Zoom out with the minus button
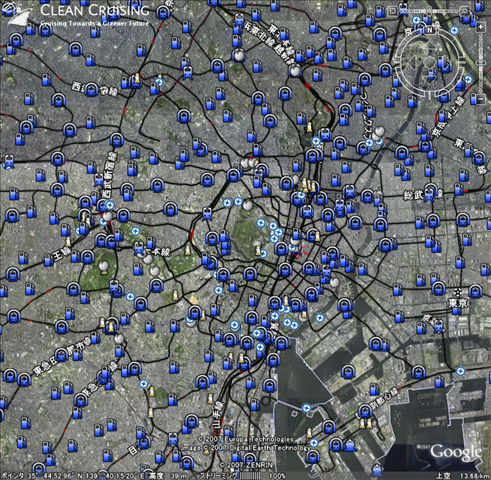Image resolution: width=491 pixels, height=480 pixels. point(480,99)
